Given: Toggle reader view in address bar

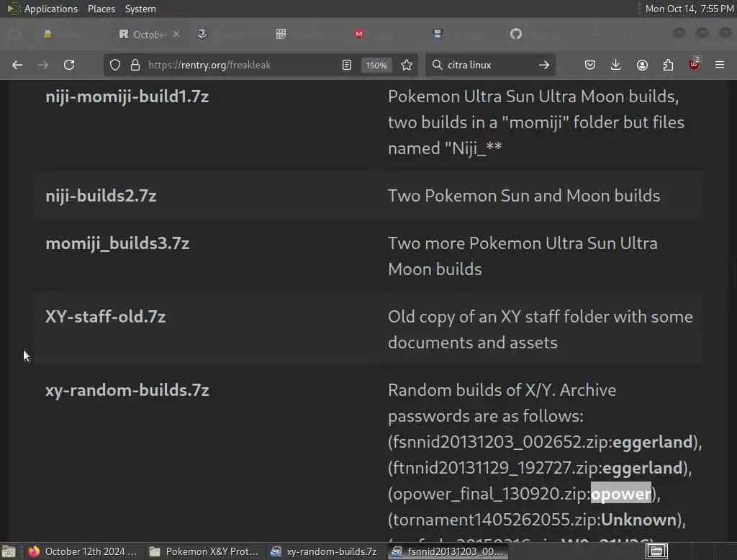Looking at the screenshot, I should click(347, 65).
